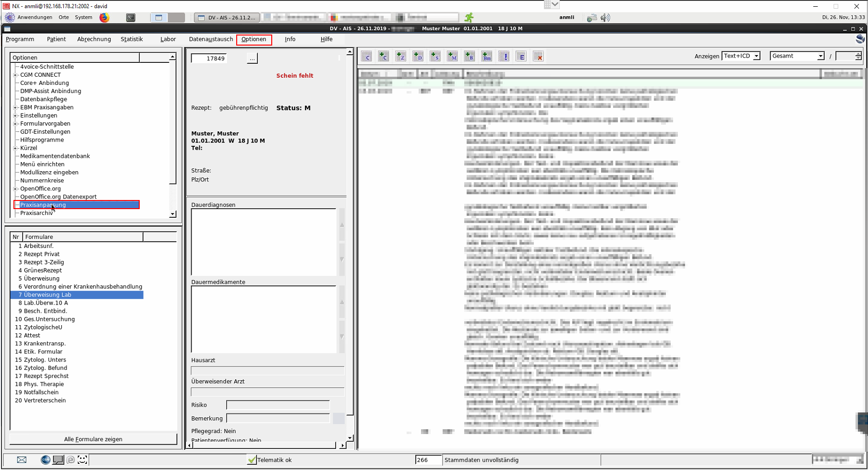The height and width of the screenshot is (470, 868).
Task: Click the show-desktop window icon in panel
Action: coord(159,17)
